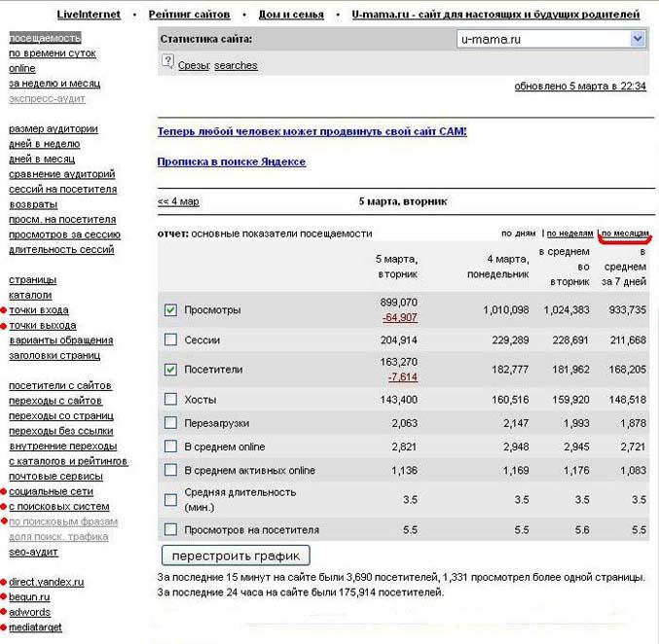Click the перестроить график button
Viewport: 659px width, 644px height.
(236, 555)
